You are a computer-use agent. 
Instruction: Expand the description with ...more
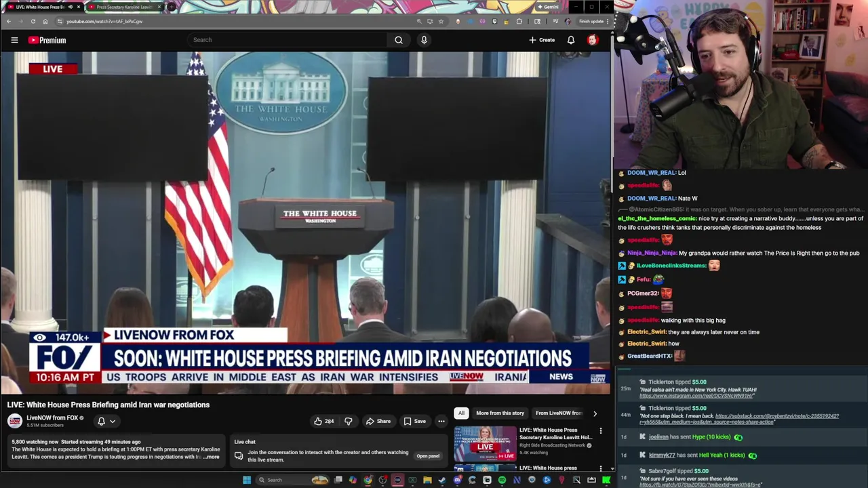click(x=212, y=457)
